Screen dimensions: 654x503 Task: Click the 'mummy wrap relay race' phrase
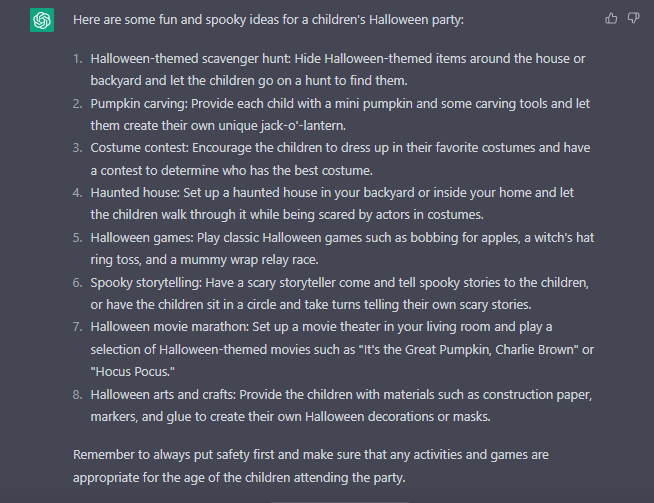coord(249,260)
